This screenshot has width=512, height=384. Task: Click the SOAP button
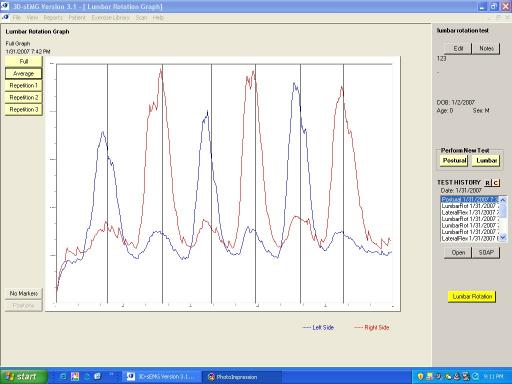pos(486,252)
